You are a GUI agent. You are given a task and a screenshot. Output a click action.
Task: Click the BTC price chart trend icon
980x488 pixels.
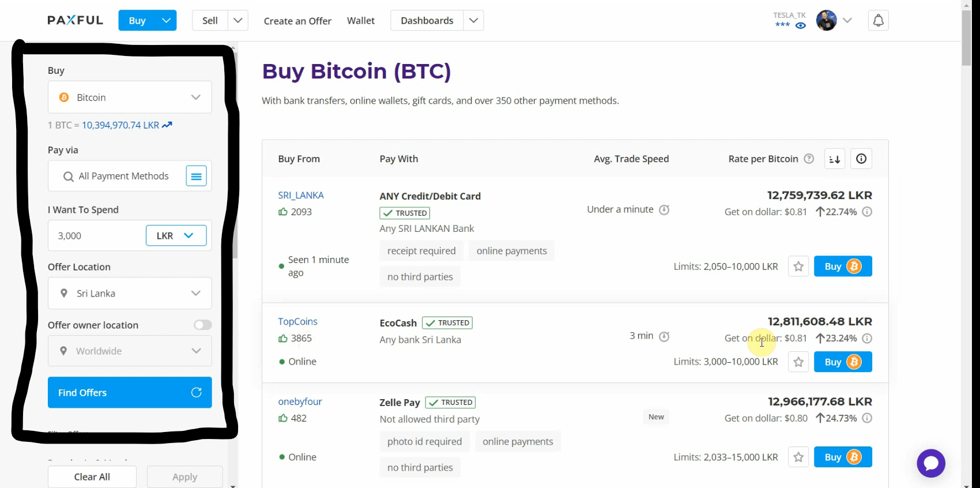point(167,125)
